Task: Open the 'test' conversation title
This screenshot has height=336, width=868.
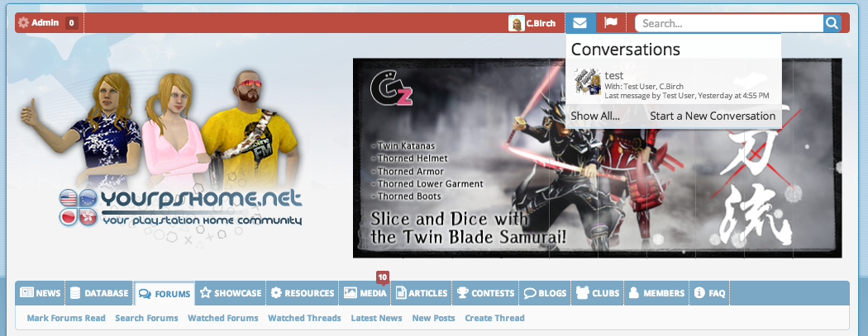Action: click(x=614, y=76)
